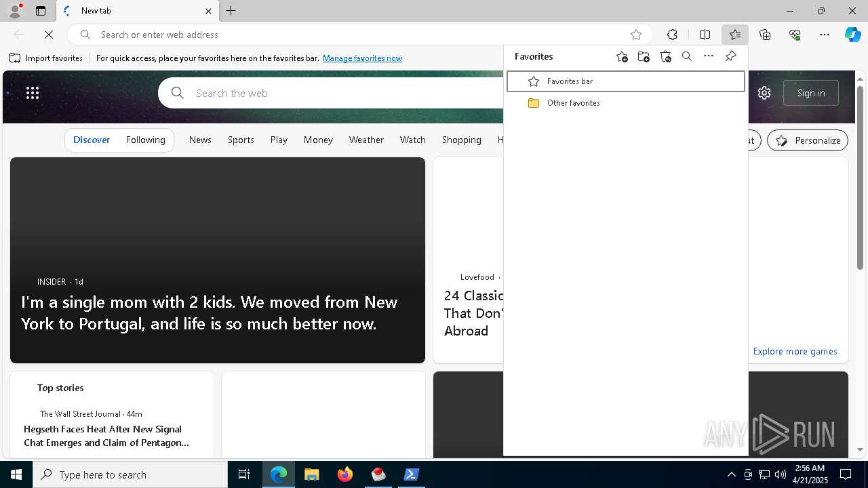The width and height of the screenshot is (868, 488).
Task: Click the Personalize button
Action: tap(808, 140)
